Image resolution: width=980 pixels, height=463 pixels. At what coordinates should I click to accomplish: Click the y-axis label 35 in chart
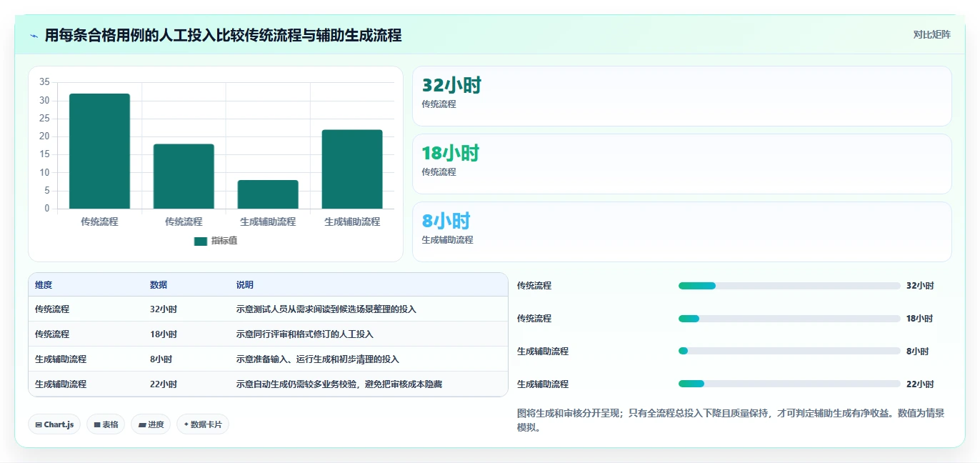click(44, 82)
